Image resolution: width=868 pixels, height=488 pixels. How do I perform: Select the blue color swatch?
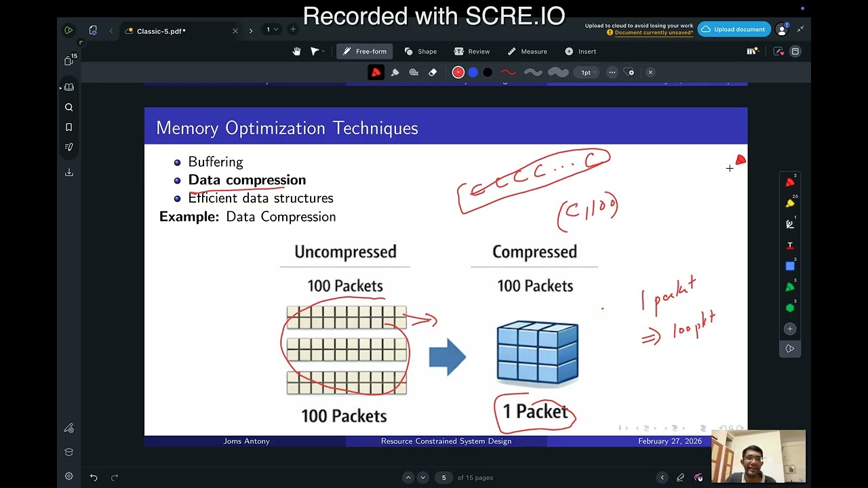click(x=473, y=73)
